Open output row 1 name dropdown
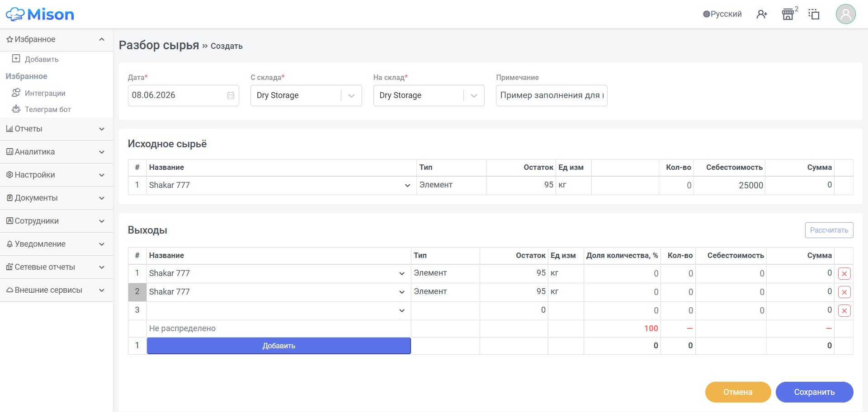The height and width of the screenshot is (412, 868). (x=278, y=273)
